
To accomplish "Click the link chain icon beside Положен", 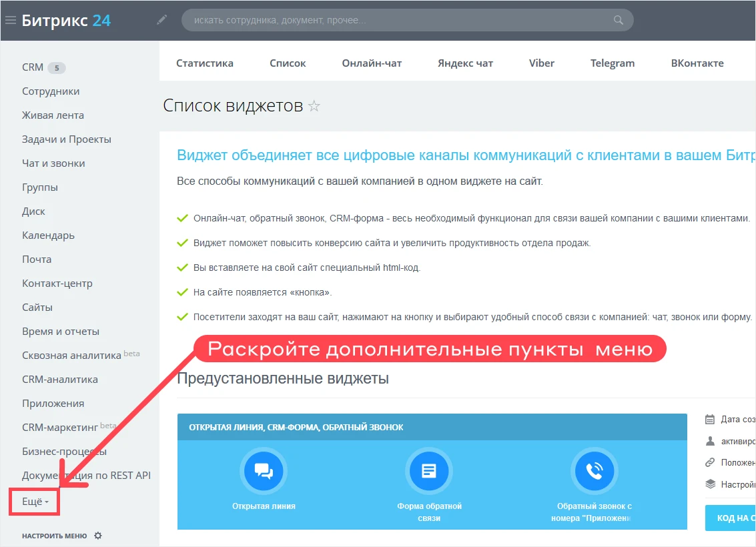I will (x=710, y=463).
